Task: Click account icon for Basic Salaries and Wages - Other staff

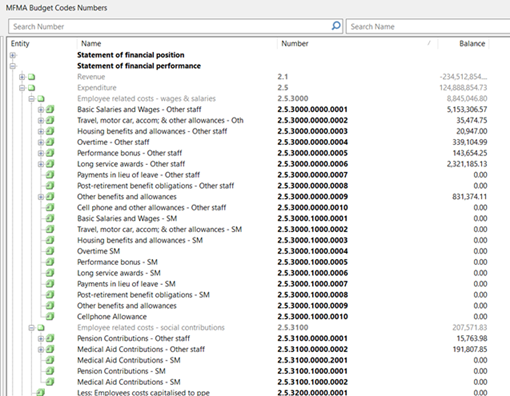Action: tap(50, 109)
